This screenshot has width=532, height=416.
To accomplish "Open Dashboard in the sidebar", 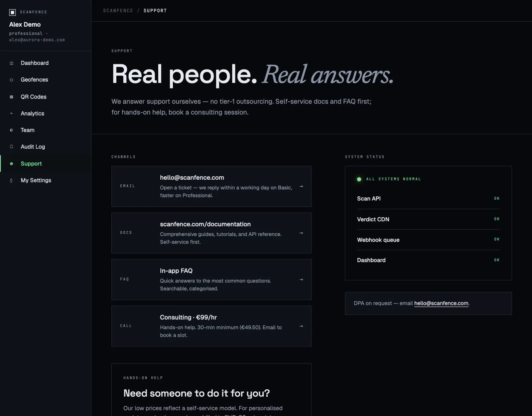I will tap(46, 63).
